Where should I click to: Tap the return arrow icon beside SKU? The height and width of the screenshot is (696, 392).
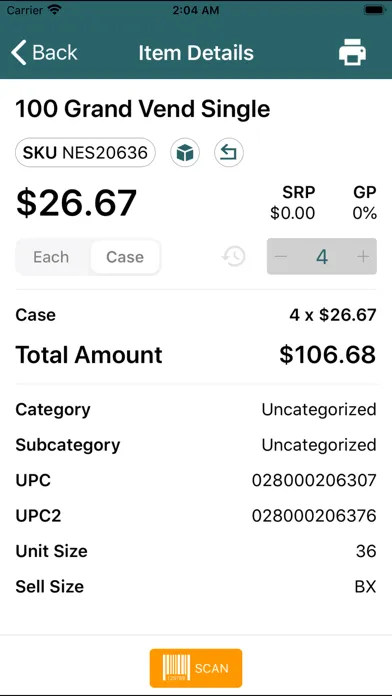point(229,153)
